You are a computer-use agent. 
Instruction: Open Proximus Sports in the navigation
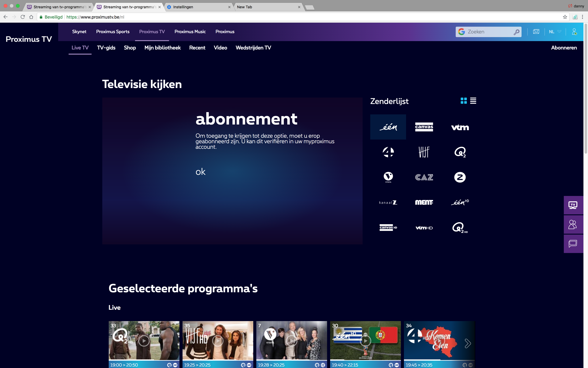(x=113, y=32)
